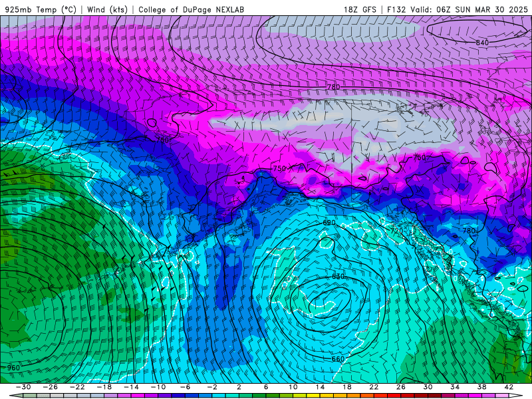The width and height of the screenshot is (532, 399).
Task: Select the '38' color scale label
Action: [x=481, y=387]
